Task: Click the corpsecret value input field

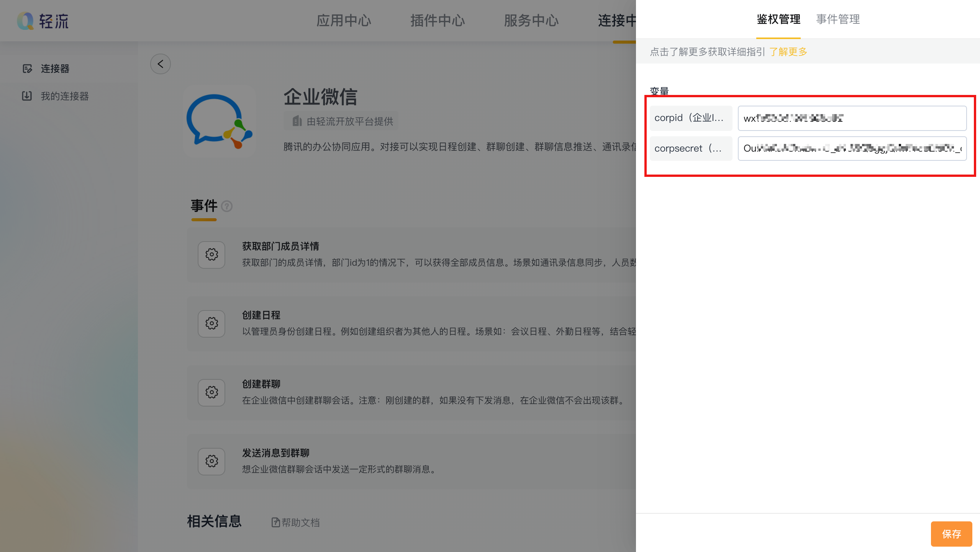Action: click(852, 148)
